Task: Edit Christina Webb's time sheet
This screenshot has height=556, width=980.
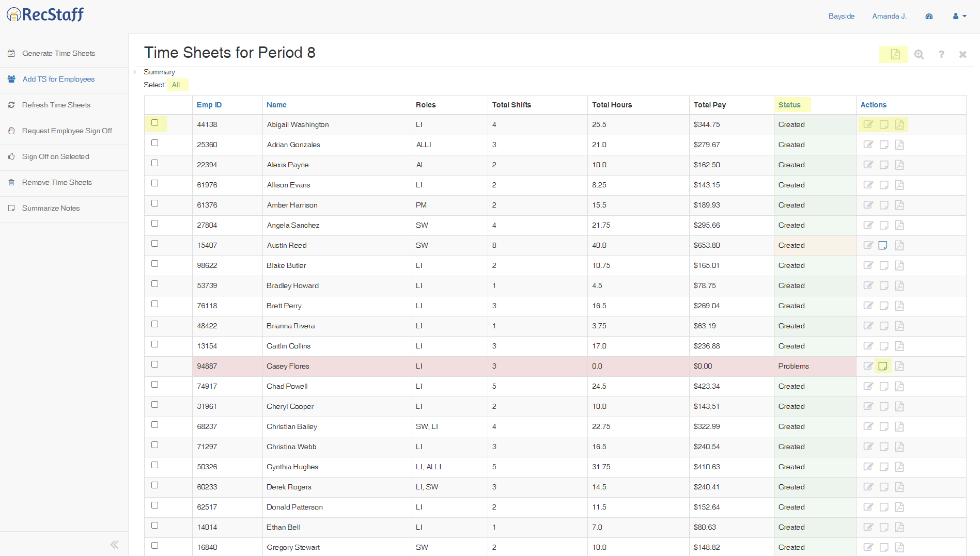Action: (868, 447)
